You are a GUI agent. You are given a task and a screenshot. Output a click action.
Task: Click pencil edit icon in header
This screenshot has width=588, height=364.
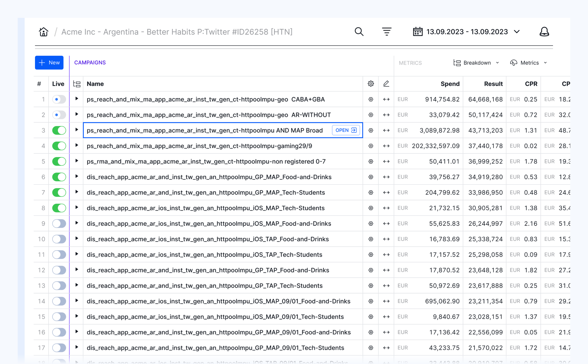(386, 84)
